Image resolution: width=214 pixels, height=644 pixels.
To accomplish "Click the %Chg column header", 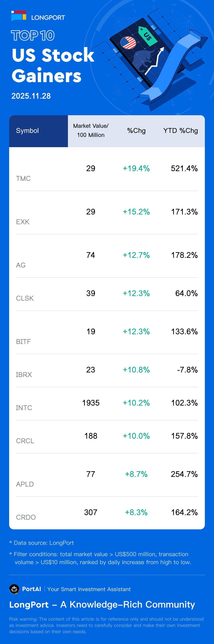I will click(x=136, y=130).
